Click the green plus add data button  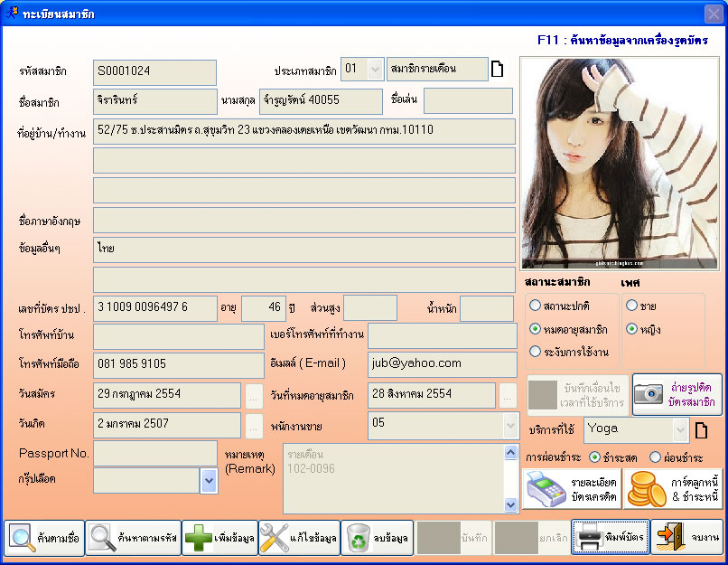tap(219, 538)
